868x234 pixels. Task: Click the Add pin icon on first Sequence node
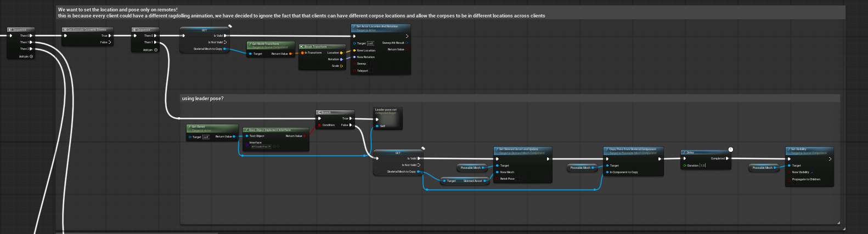[x=31, y=56]
